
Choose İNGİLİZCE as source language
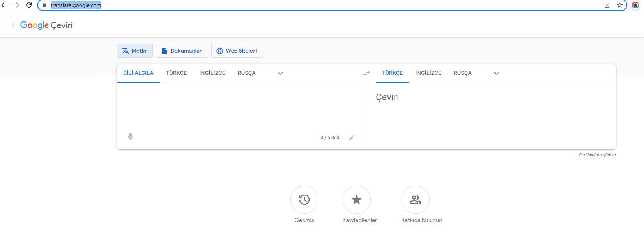click(212, 73)
